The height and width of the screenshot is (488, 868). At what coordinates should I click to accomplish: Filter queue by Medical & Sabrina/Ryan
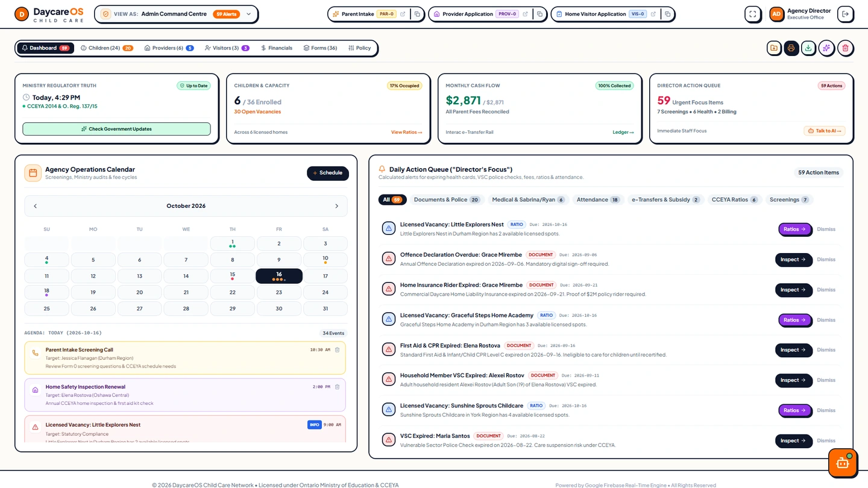(528, 199)
